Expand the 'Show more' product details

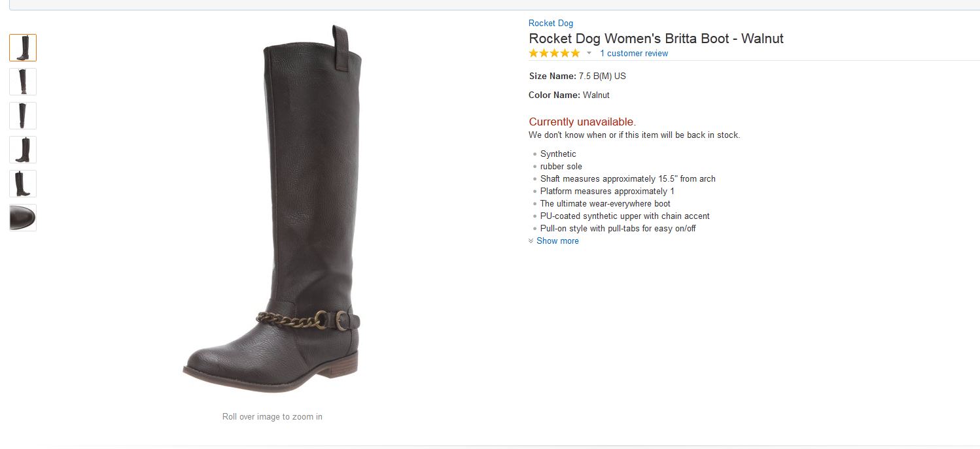tap(557, 241)
